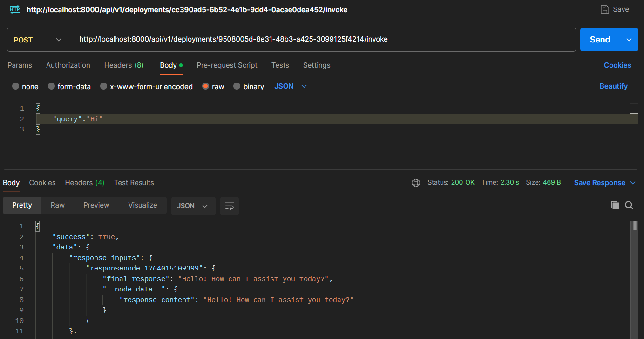Click the Send button

pyautogui.click(x=599, y=39)
